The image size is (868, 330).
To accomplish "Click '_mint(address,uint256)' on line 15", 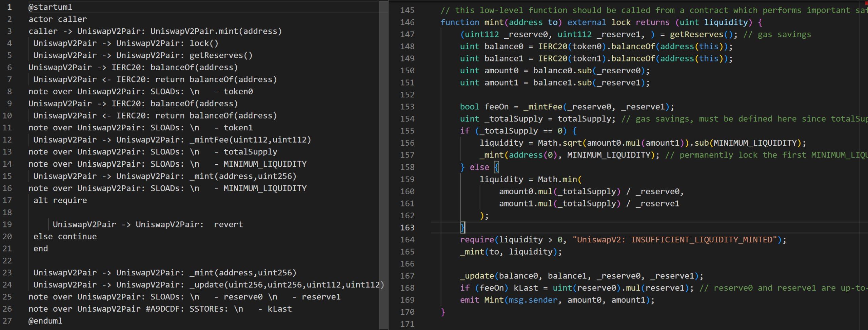I will click(x=243, y=176).
